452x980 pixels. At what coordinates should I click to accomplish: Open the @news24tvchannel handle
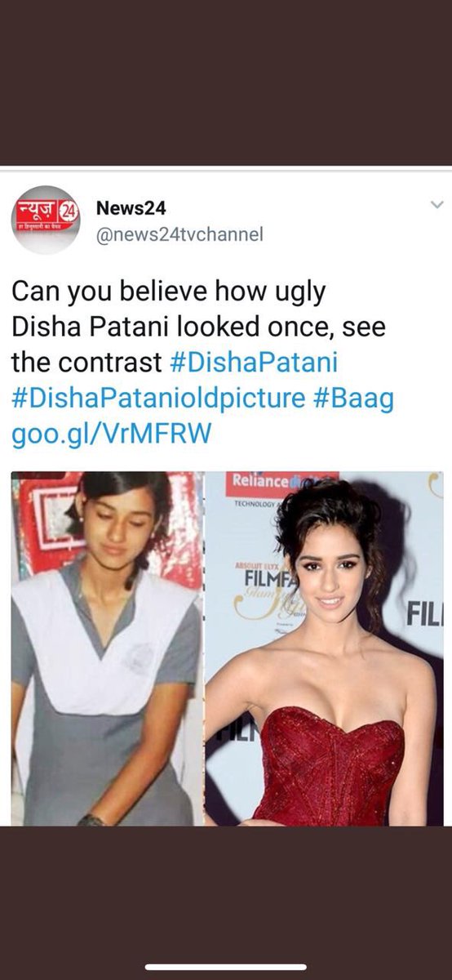pos(179,234)
